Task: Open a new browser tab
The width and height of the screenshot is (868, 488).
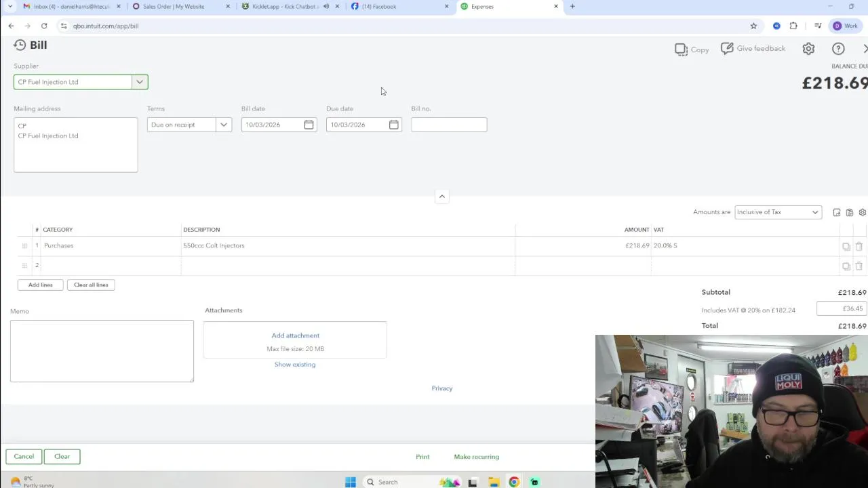Action: point(572,6)
